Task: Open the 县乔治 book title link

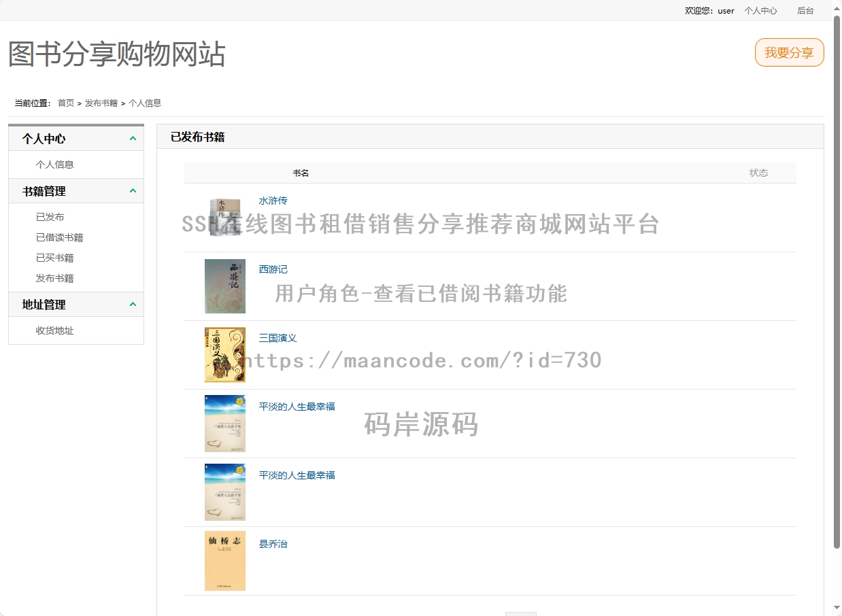Action: (x=273, y=544)
